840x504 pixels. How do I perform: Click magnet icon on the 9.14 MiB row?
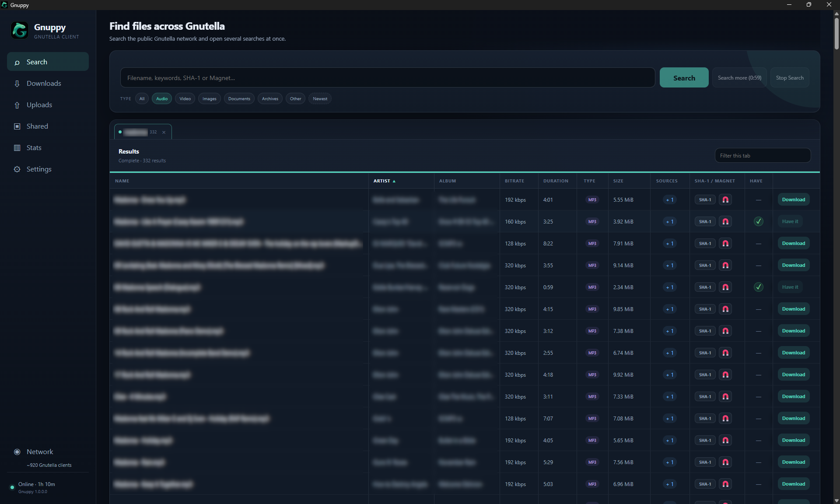[x=725, y=265]
